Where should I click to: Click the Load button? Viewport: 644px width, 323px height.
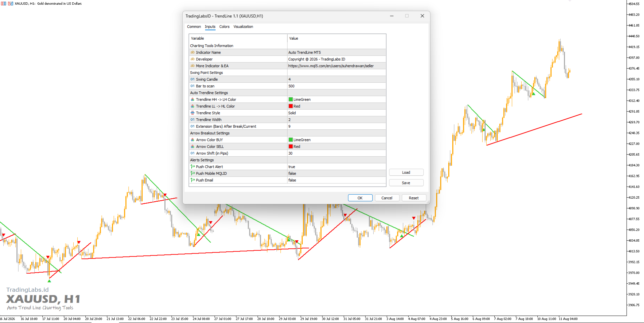pyautogui.click(x=406, y=172)
